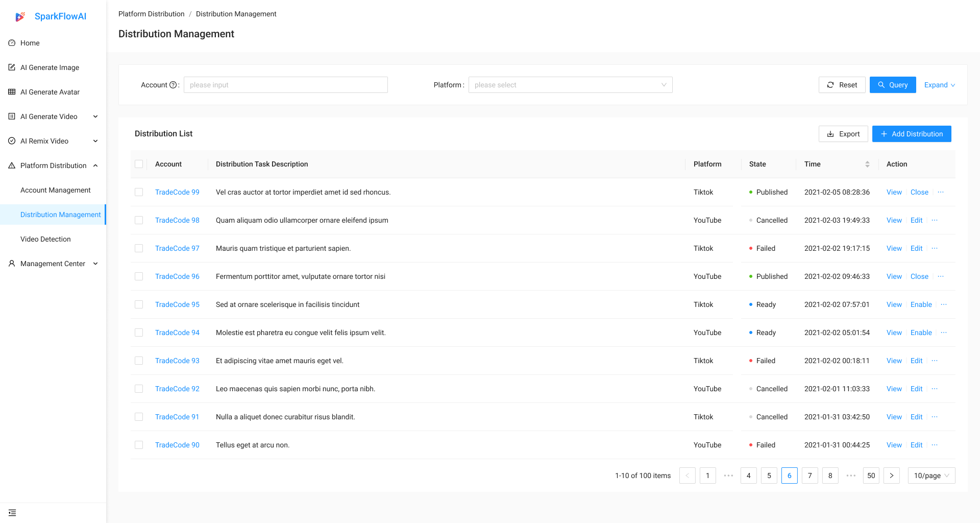Collapse sidebar using the bottom menu-fold icon
Screen dimensions: 980x523
click(x=12, y=513)
